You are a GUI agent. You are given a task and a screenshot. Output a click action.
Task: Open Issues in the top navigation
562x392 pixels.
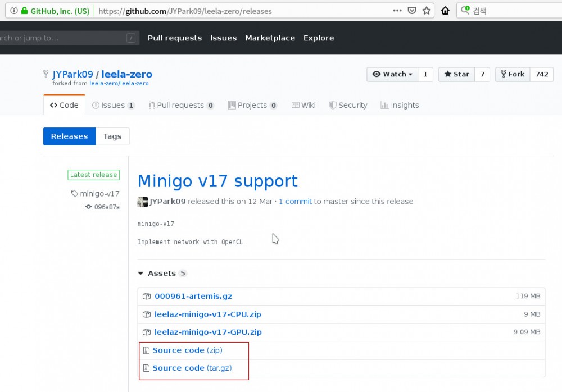tap(223, 38)
